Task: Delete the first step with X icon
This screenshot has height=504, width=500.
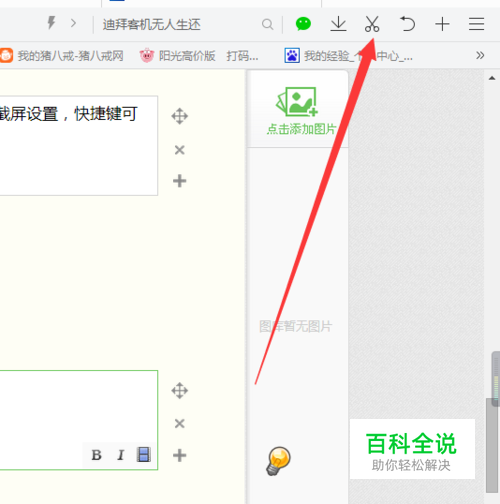Action: (180, 150)
